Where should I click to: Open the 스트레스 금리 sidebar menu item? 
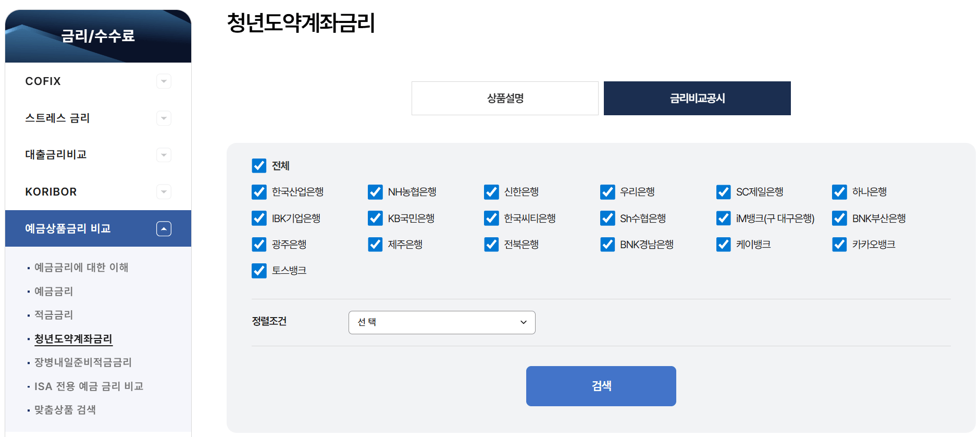[x=98, y=118]
